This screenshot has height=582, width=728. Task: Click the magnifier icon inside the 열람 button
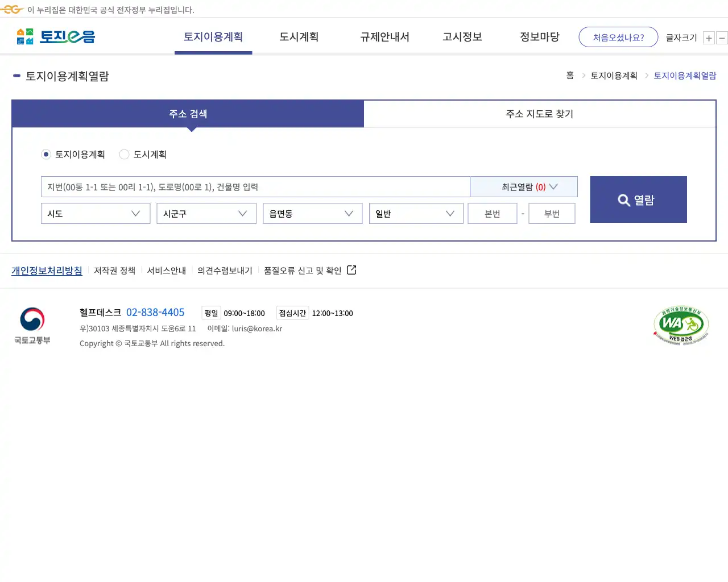click(x=623, y=199)
